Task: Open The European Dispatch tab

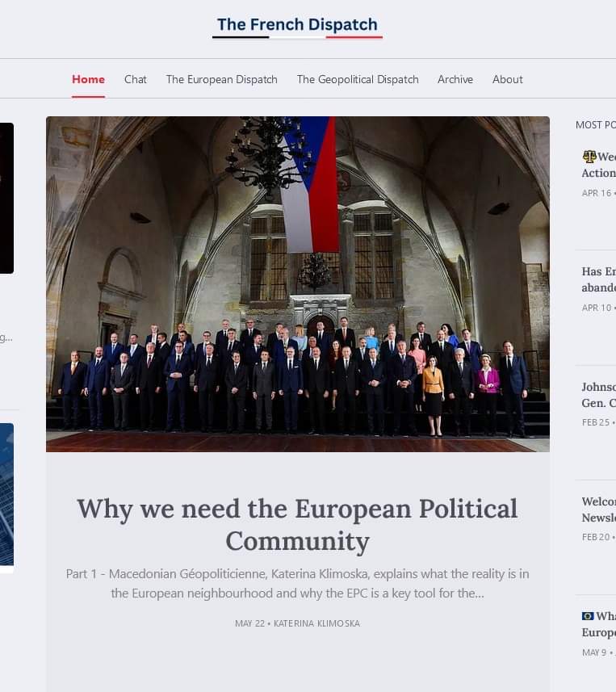Action: tap(221, 79)
